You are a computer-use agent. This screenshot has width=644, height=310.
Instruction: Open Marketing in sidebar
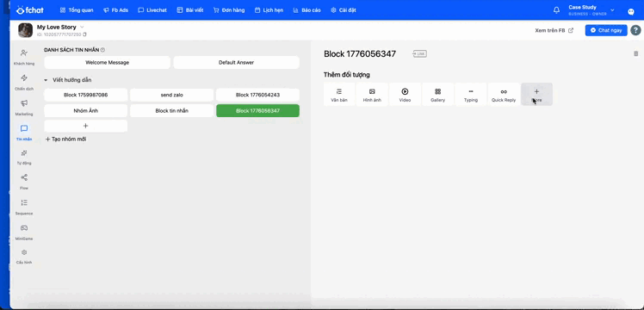pos(24,107)
